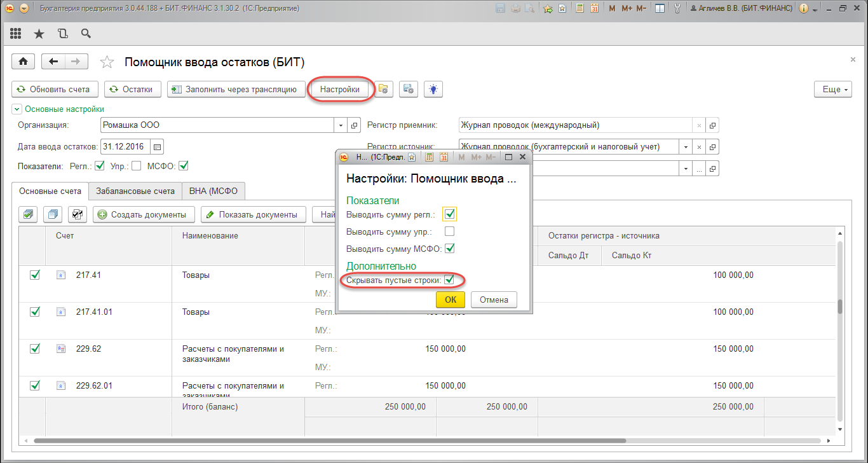Open the Еще menu dropdown

tap(832, 90)
